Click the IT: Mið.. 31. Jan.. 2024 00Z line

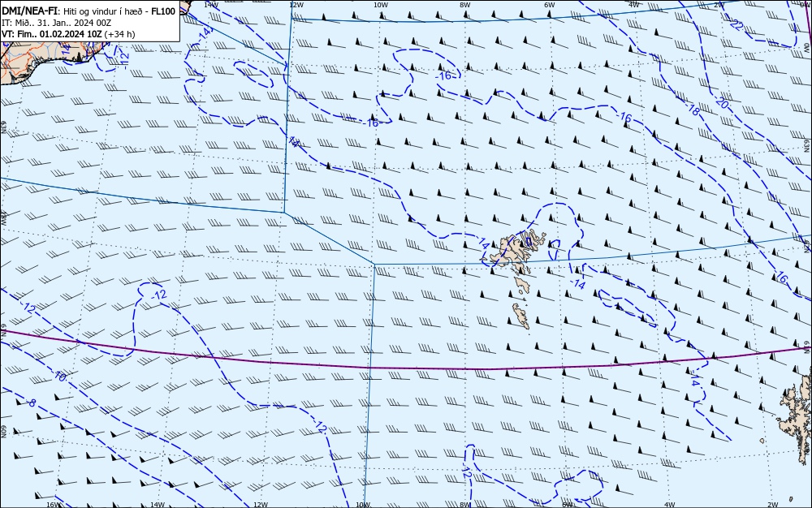click(x=57, y=23)
